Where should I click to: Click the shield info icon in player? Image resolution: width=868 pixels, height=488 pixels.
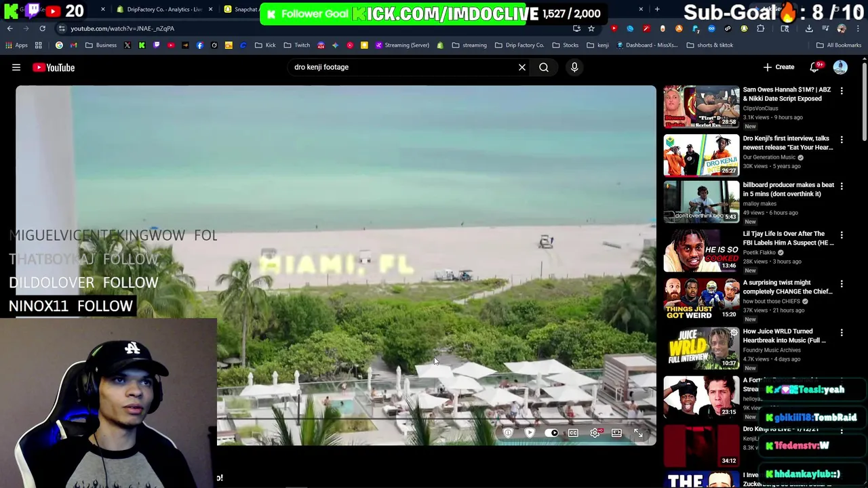pos(508,433)
